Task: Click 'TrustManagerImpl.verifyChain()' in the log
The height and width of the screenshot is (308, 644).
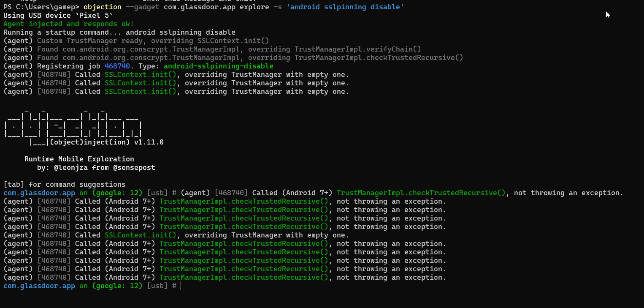Action: pyautogui.click(x=358, y=49)
